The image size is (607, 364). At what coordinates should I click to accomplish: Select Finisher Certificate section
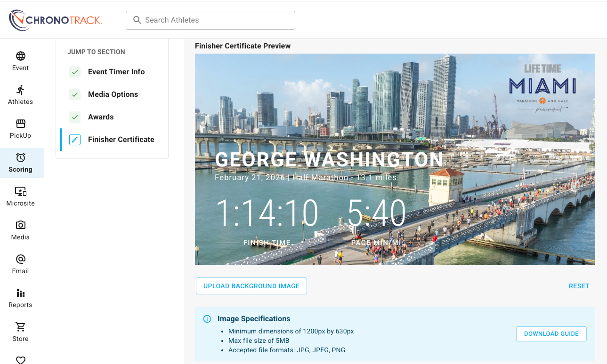121,140
